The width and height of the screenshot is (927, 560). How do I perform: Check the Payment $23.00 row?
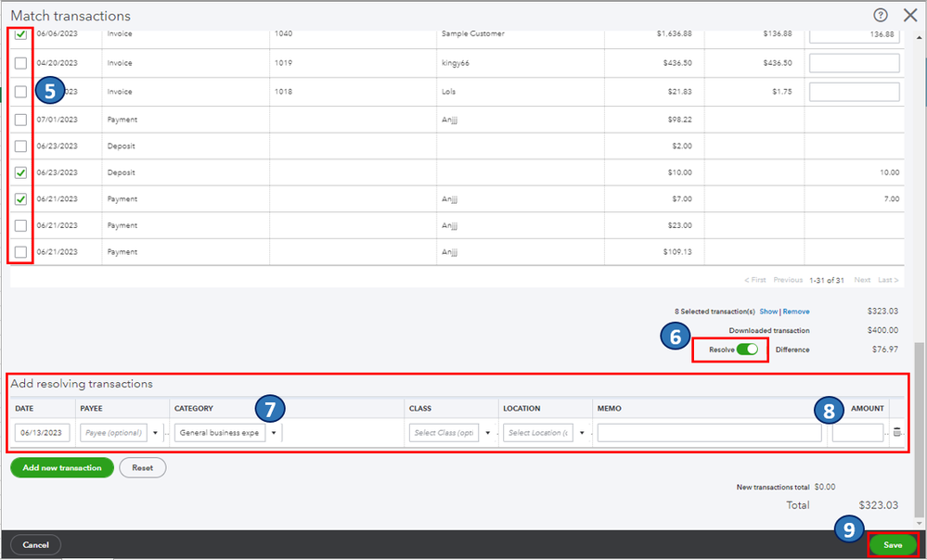pyautogui.click(x=20, y=225)
